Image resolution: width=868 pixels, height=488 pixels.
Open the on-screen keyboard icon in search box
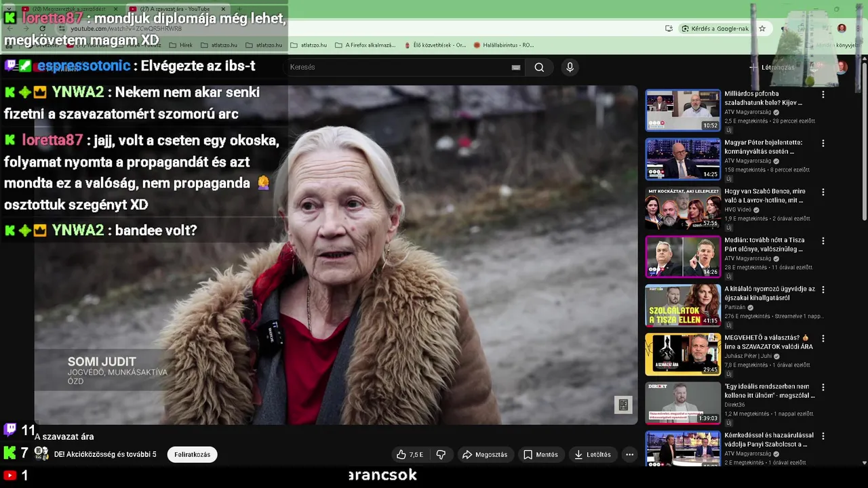(x=516, y=67)
